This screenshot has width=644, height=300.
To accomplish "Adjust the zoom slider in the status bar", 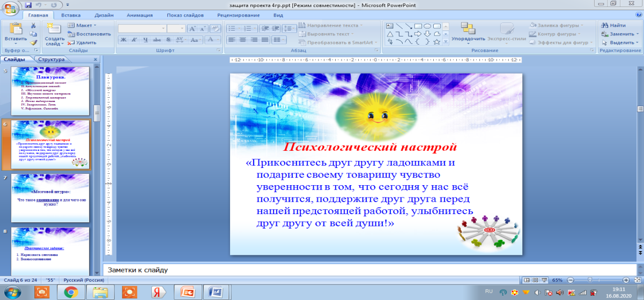I will [590, 280].
